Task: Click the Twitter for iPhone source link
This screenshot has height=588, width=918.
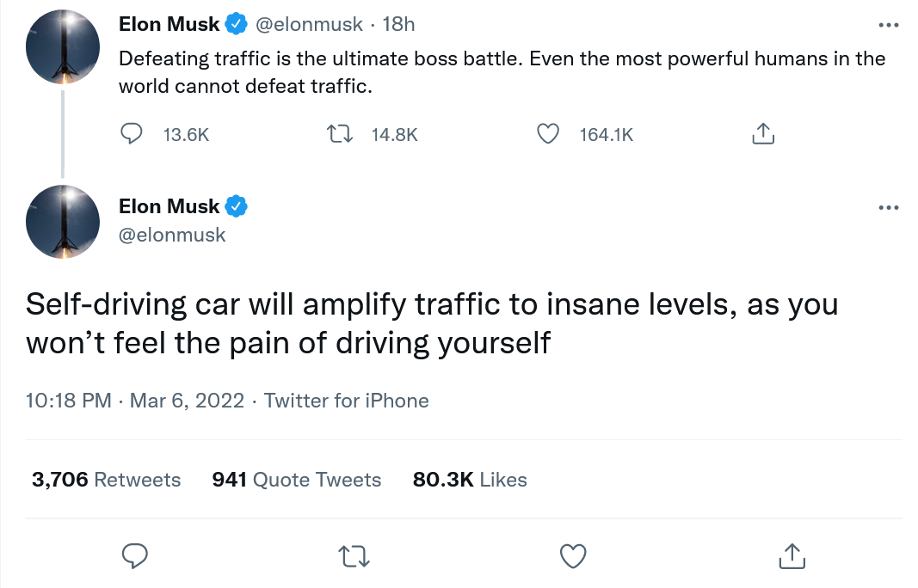Action: click(346, 401)
